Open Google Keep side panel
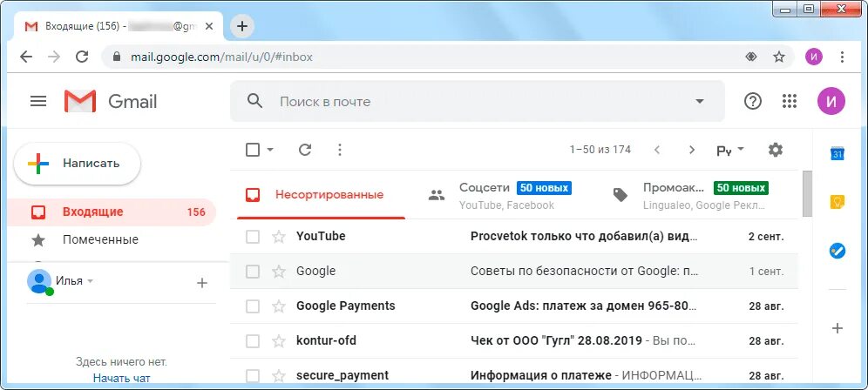868x390 pixels. (837, 202)
